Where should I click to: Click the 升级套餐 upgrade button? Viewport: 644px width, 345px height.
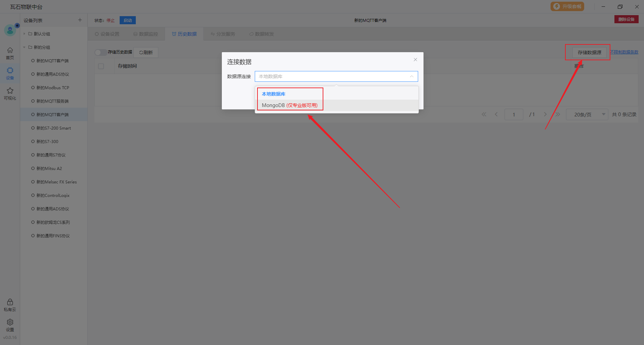[567, 6]
